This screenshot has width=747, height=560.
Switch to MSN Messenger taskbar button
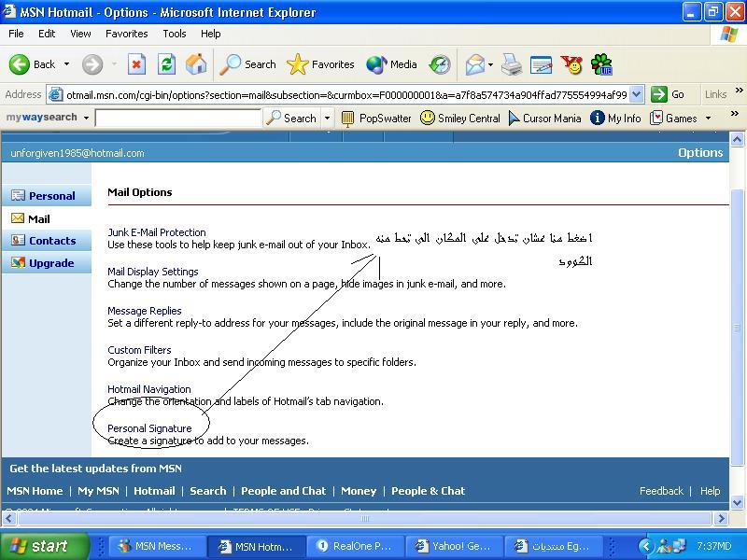(x=158, y=546)
